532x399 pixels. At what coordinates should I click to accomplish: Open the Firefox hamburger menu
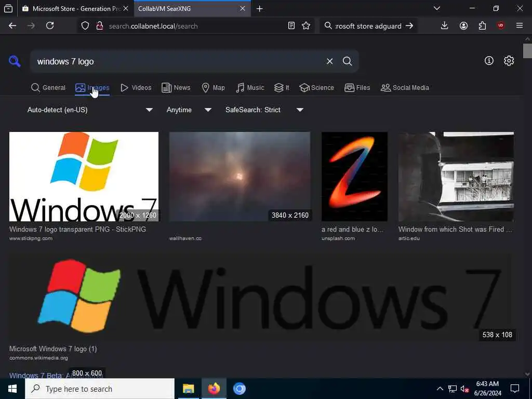tap(520, 26)
